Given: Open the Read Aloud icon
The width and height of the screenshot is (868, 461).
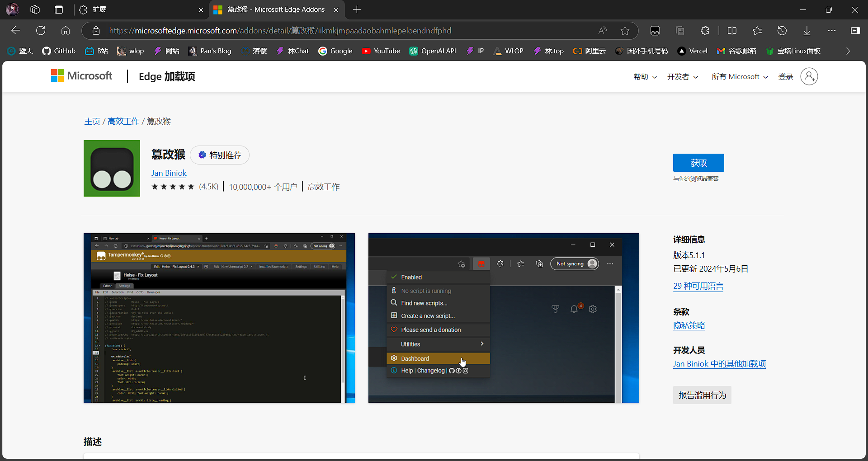Looking at the screenshot, I should tap(603, 31).
